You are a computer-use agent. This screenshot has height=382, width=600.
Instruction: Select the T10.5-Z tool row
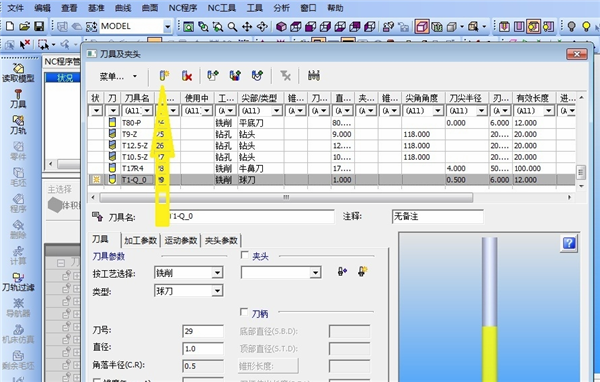click(331, 157)
